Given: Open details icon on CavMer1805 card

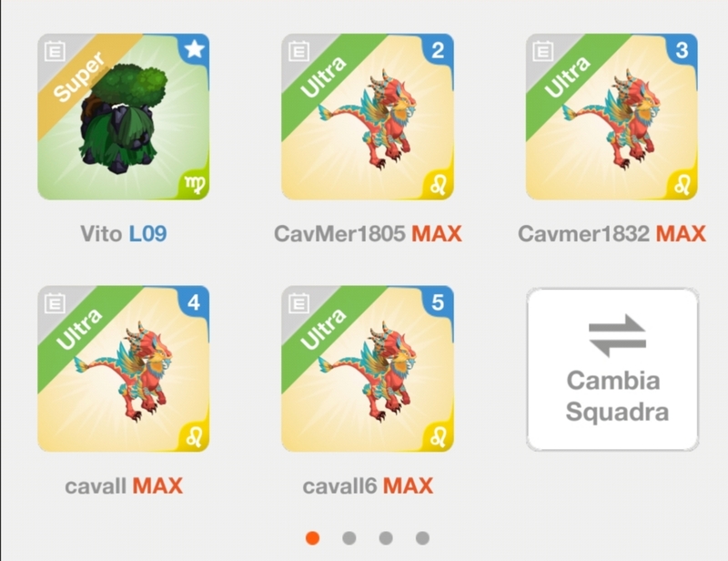Looking at the screenshot, I should 299,51.
